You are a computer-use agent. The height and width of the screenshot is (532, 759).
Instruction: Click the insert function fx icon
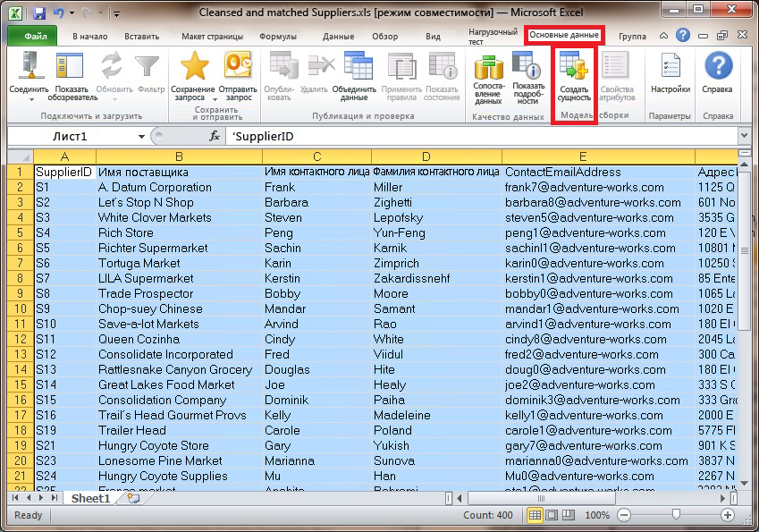pos(215,137)
